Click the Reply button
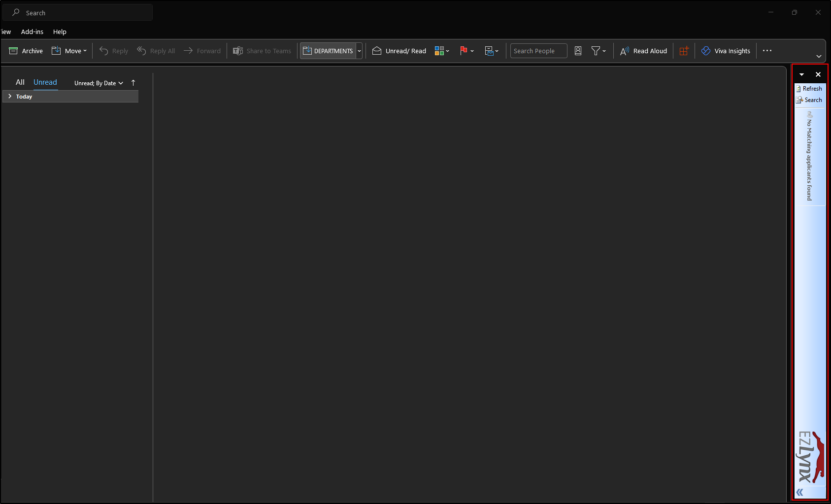The height and width of the screenshot is (504, 831). click(x=114, y=51)
